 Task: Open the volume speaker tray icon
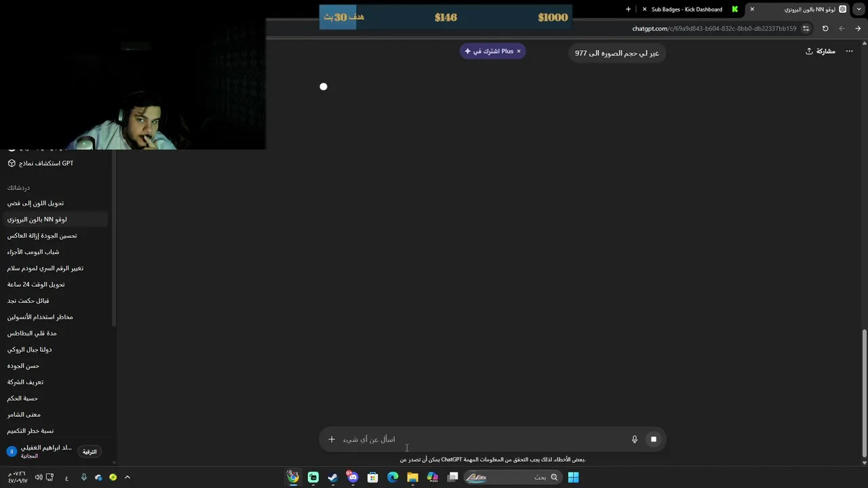point(38,477)
